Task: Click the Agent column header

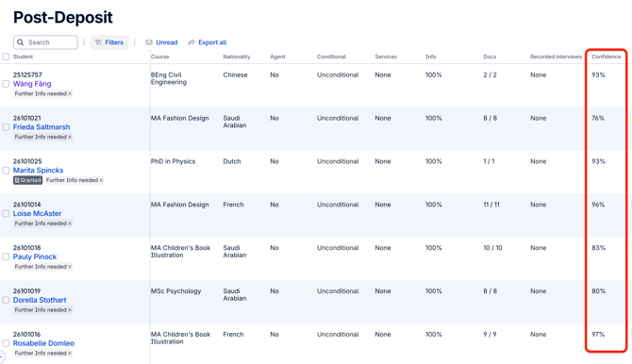Action: (x=277, y=57)
